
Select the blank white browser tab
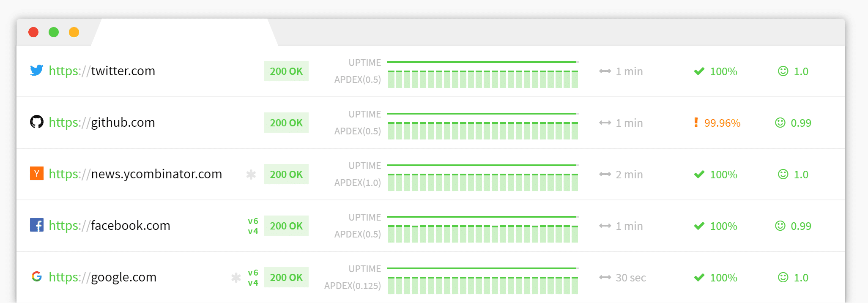pos(184,33)
